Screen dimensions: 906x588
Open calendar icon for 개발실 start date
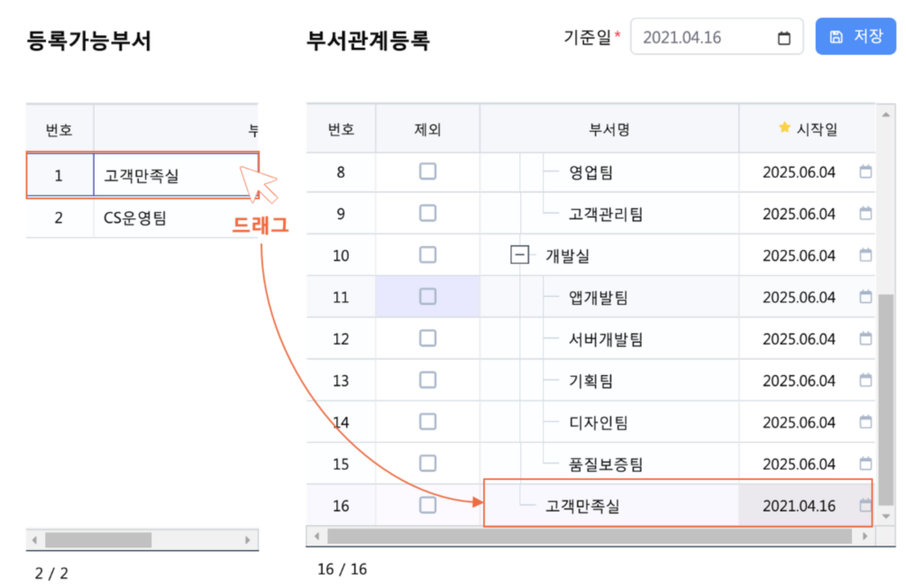pyautogui.click(x=865, y=256)
